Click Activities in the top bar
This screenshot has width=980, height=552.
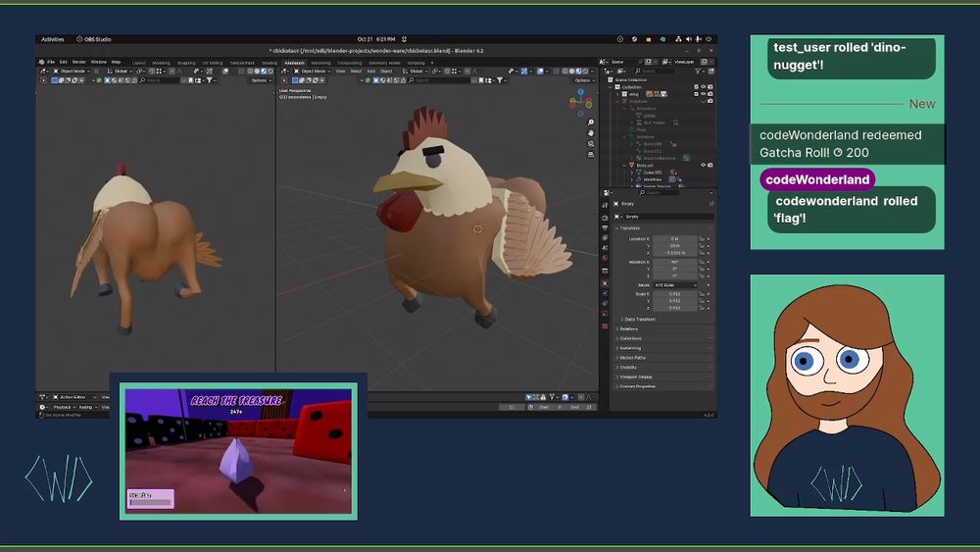53,39
